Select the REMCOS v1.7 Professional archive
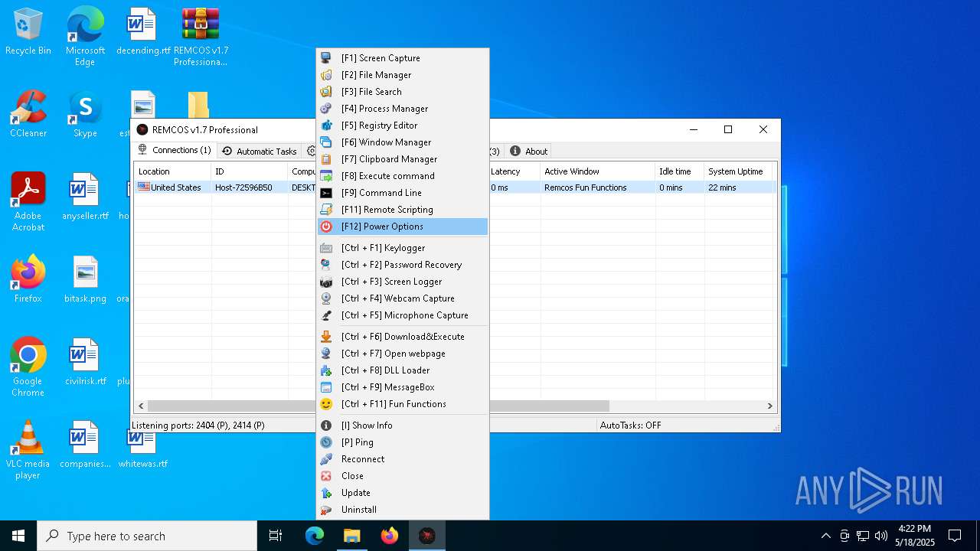This screenshot has width=980, height=551. pyautogui.click(x=201, y=37)
